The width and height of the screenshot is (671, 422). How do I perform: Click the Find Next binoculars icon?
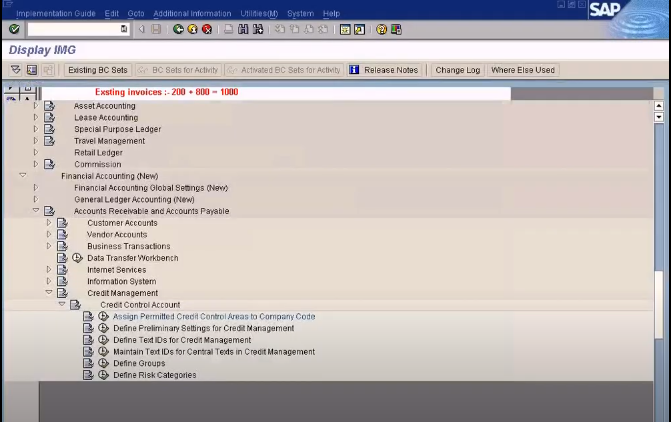pos(258,29)
